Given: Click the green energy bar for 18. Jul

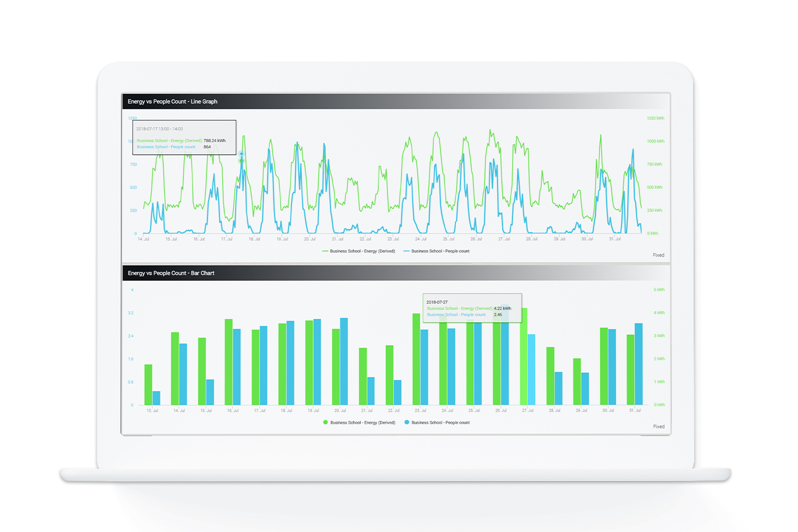Looking at the screenshot, I should click(282, 364).
